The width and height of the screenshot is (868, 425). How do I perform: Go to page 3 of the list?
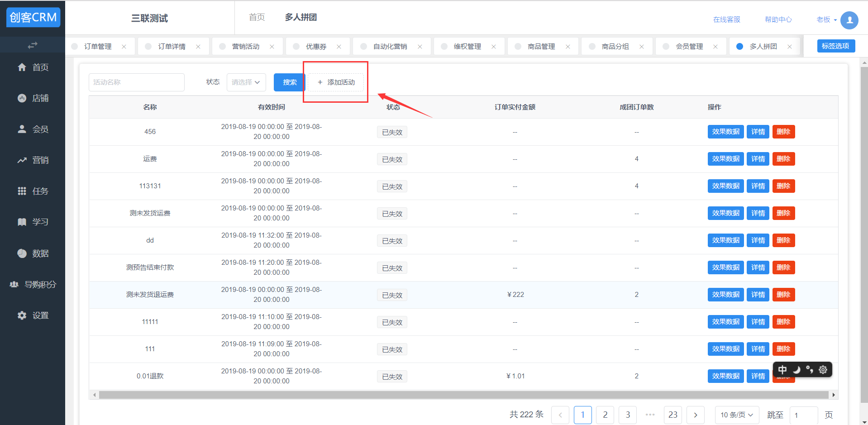628,415
